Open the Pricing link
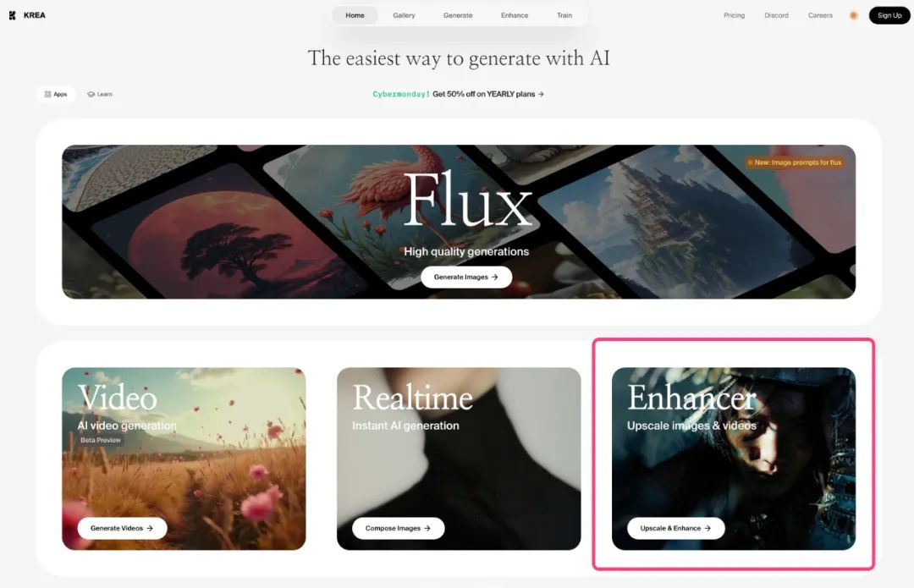This screenshot has height=588, width=914. coord(734,15)
